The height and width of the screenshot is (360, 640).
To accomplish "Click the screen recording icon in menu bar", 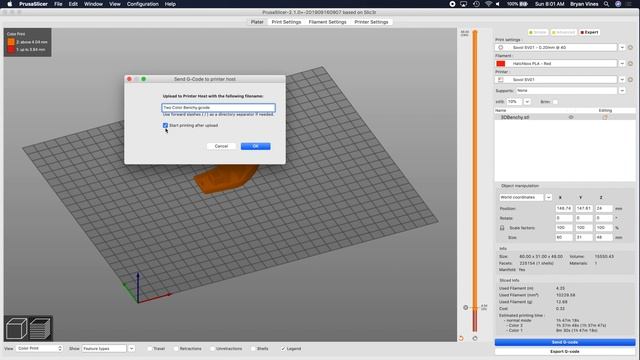I will click(452, 4).
